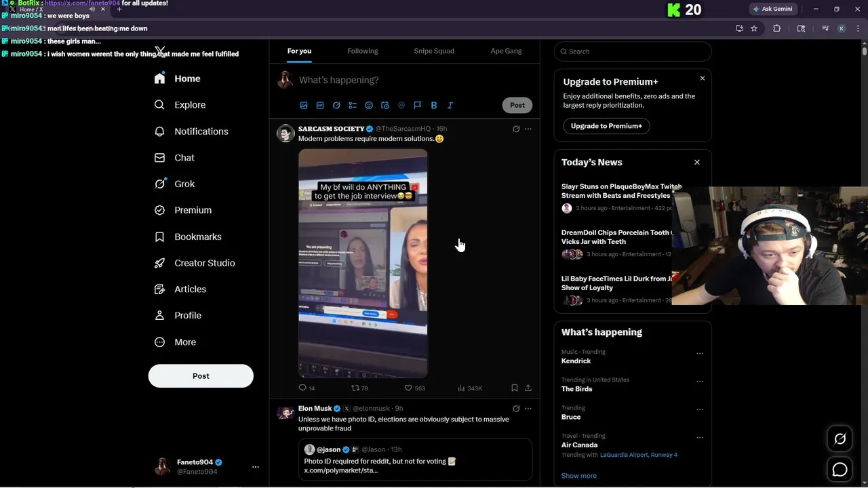This screenshot has height=488, width=868.
Task: Switch to the Following tab
Action: coord(363,51)
